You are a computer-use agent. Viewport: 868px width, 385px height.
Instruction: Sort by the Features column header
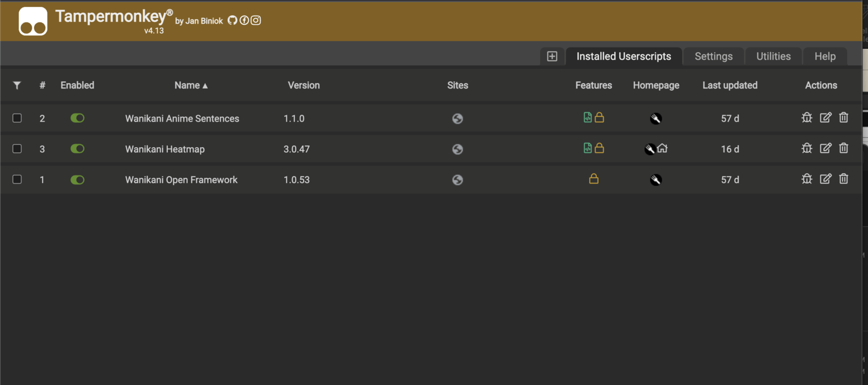point(593,85)
